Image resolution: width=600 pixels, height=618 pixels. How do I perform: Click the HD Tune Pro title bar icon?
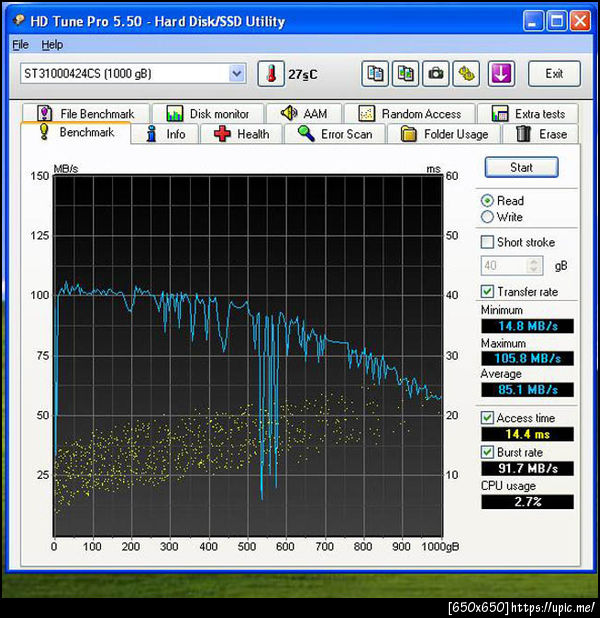pyautogui.click(x=19, y=20)
